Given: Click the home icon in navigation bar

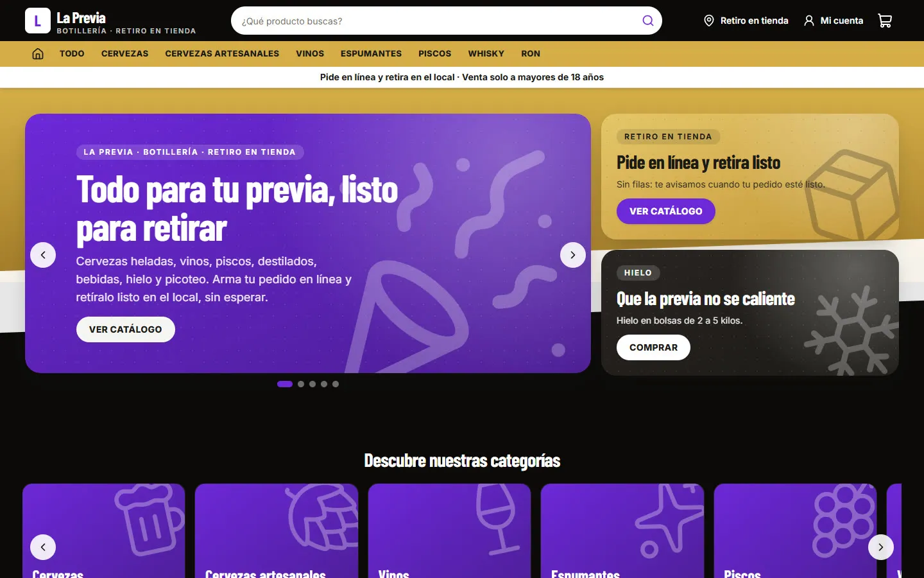Looking at the screenshot, I should (x=38, y=54).
